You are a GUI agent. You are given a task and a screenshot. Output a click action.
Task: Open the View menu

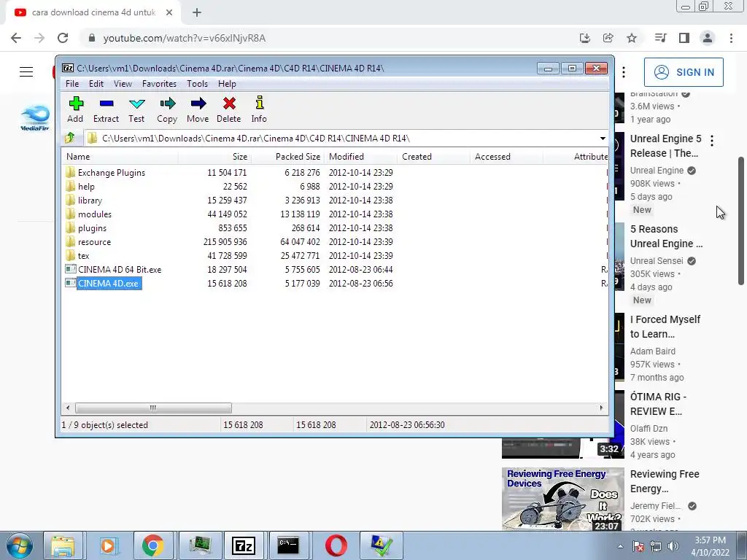123,84
